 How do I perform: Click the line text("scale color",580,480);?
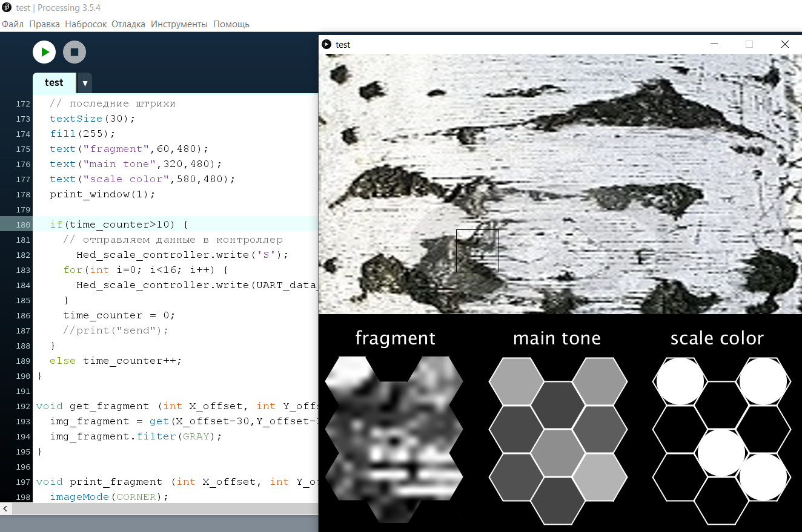(x=142, y=179)
